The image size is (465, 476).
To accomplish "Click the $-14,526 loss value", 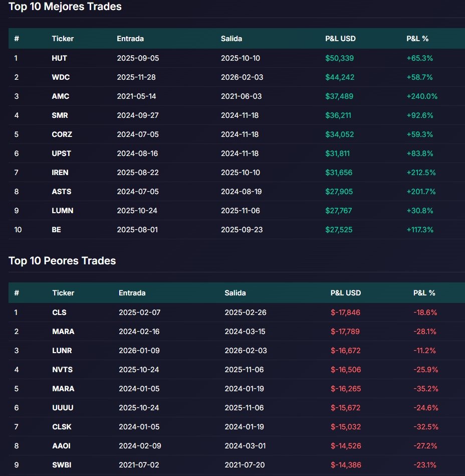I will (346, 446).
